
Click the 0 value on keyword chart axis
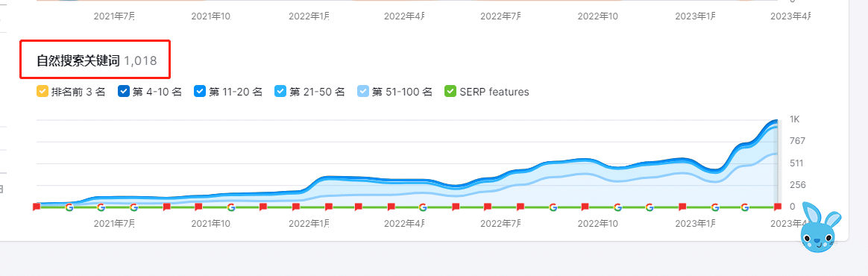click(793, 206)
